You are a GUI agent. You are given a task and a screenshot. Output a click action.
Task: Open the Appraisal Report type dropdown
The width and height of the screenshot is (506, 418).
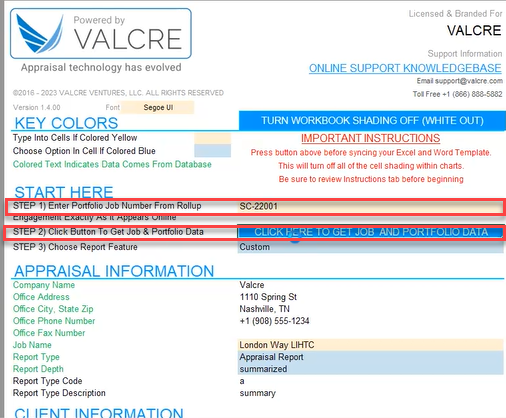[x=371, y=357]
